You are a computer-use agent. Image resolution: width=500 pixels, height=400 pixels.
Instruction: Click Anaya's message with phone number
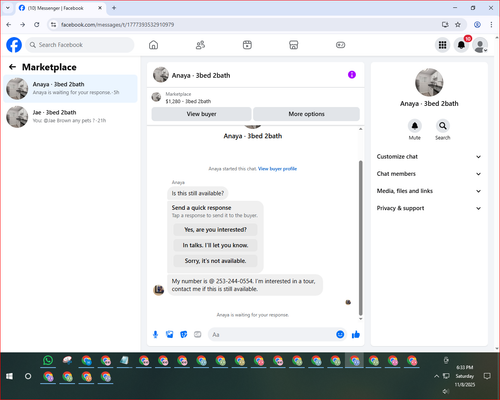click(245, 285)
